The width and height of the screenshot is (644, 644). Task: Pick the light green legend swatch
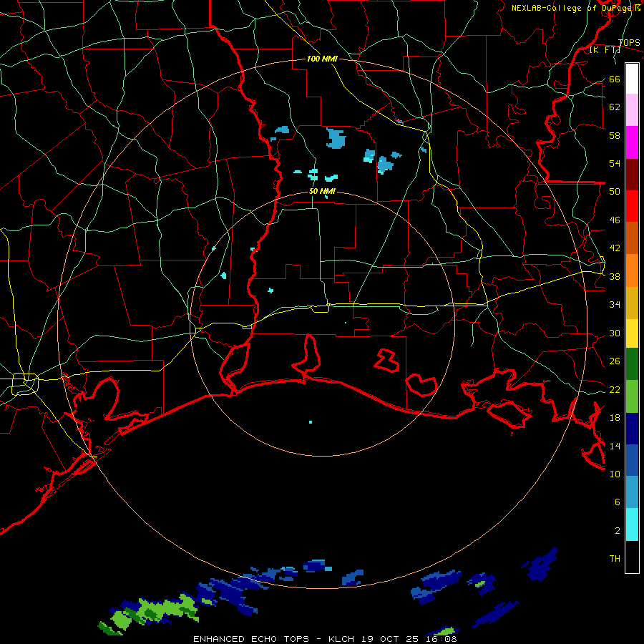[x=632, y=396]
